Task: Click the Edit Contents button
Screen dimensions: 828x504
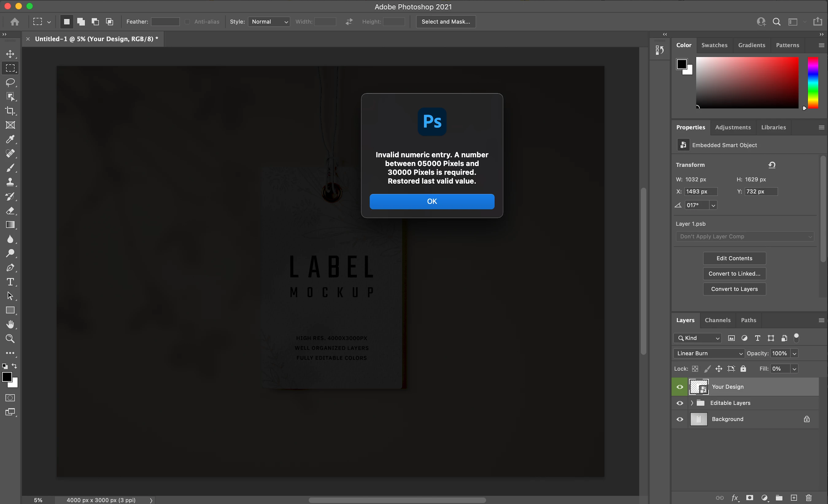Action: coord(734,258)
